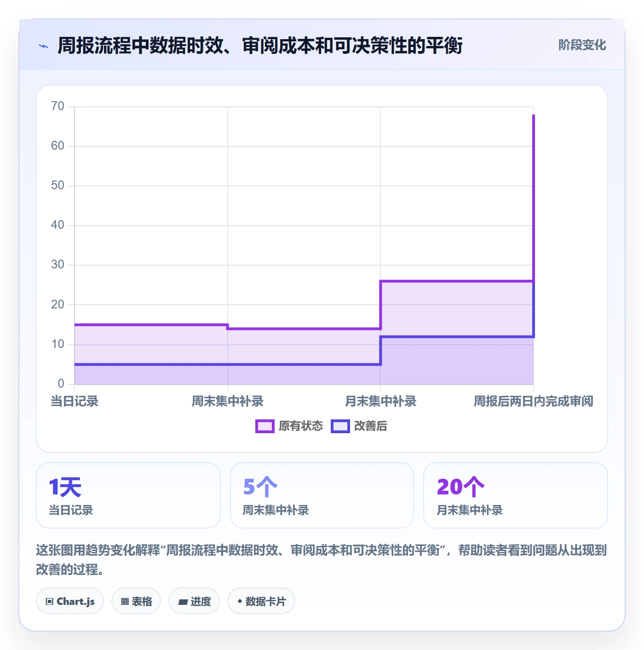This screenshot has width=644, height=650.
Task: Click the bar icon in 进度 chip
Action: [183, 602]
